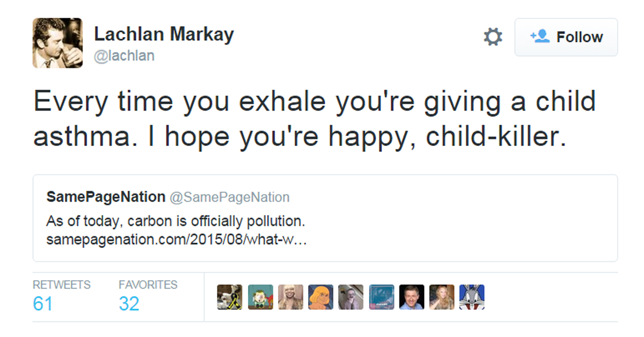Open Lachlan Markay's profile avatar
644x337 pixels.
[57, 43]
